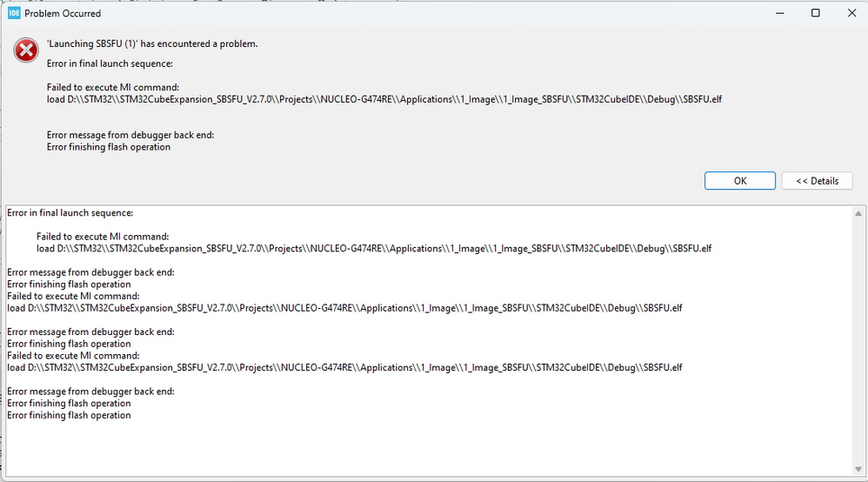Screen dimensions: 868x482
Task: Click the indented "Failed to execute MI command:" in details
Action: tap(103, 237)
